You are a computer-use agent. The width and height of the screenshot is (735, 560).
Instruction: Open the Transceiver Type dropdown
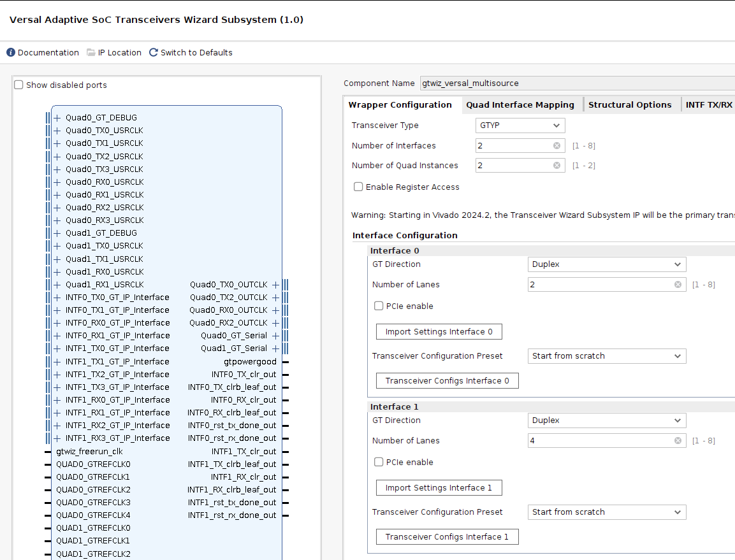520,125
